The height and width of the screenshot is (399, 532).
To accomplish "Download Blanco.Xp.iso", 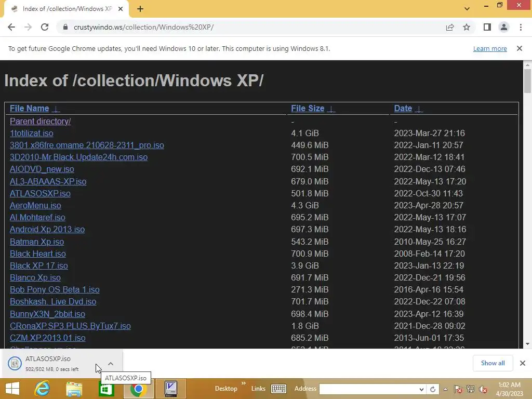I will [x=35, y=277].
